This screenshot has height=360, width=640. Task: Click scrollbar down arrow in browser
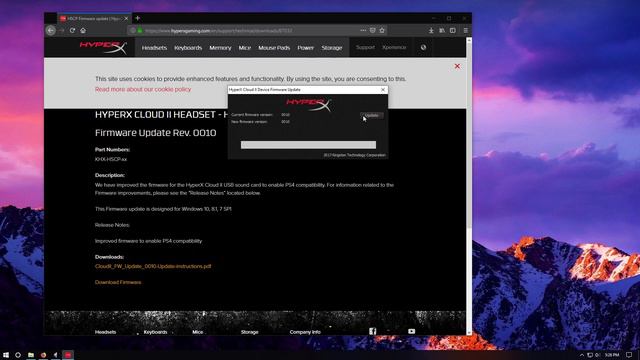click(469, 333)
